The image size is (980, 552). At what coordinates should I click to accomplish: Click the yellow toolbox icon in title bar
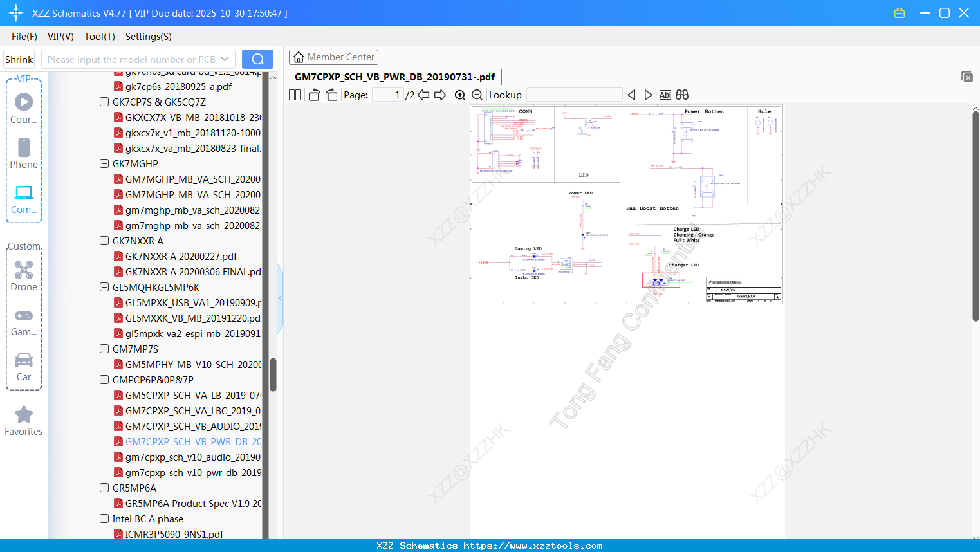click(x=900, y=13)
